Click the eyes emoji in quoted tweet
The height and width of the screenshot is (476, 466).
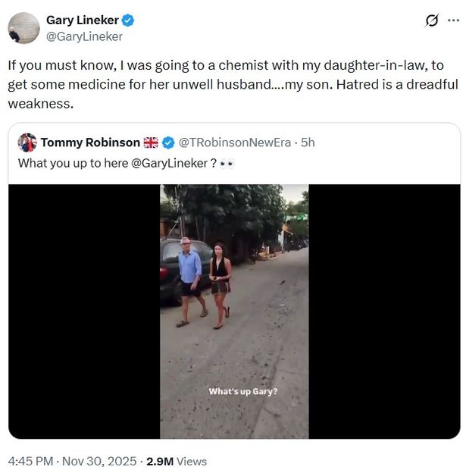coord(227,164)
